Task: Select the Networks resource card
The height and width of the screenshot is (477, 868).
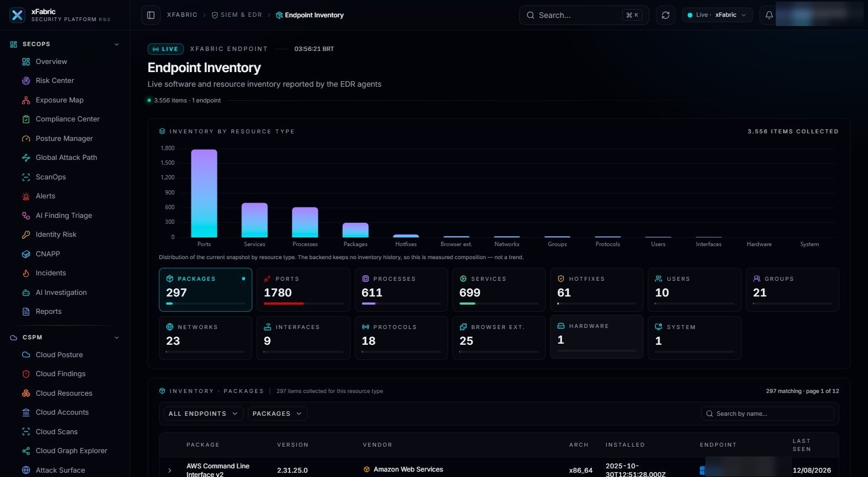Action: tap(206, 338)
